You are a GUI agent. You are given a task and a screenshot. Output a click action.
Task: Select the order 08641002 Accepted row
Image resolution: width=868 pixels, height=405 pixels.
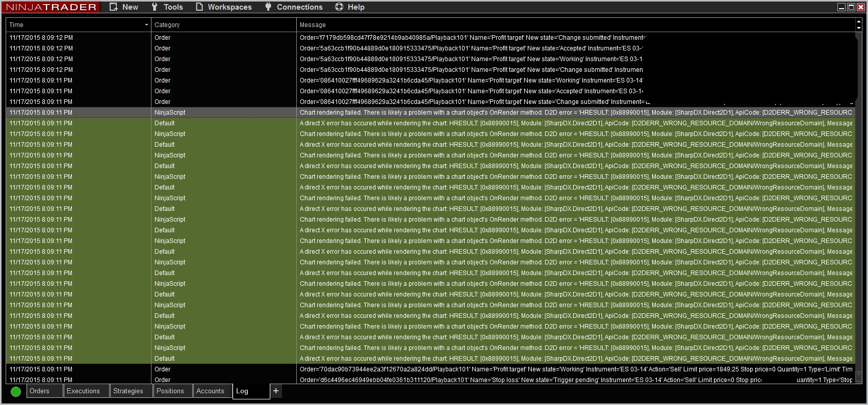(430, 91)
